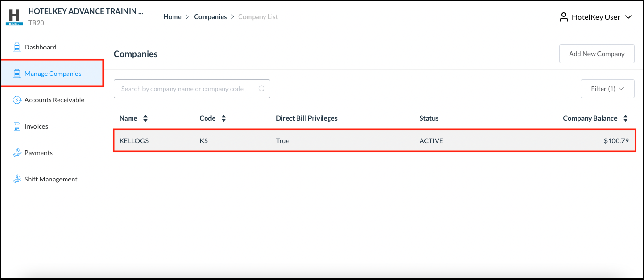The height and width of the screenshot is (280, 644).
Task: Click the user profile icon near HotelKey User
Action: 564,16
